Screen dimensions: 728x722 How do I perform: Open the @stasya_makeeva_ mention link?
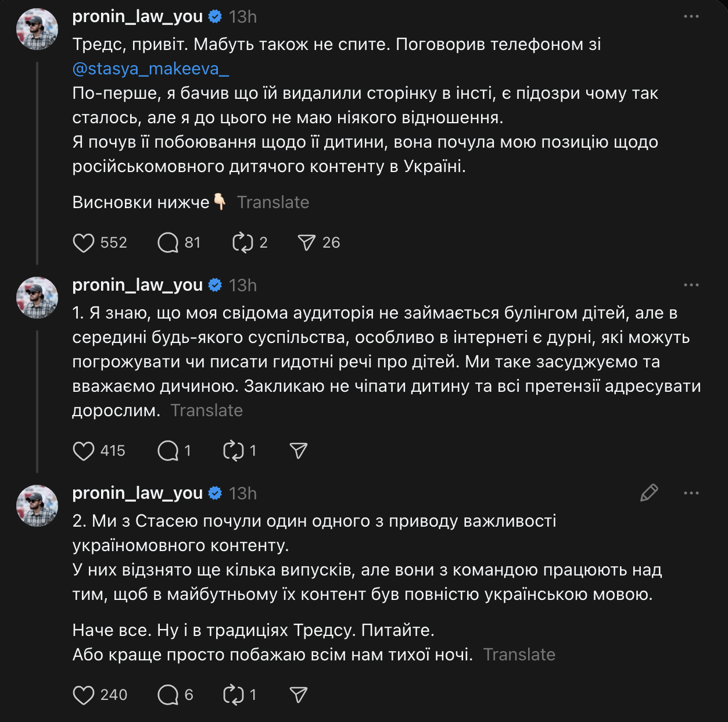(x=150, y=69)
